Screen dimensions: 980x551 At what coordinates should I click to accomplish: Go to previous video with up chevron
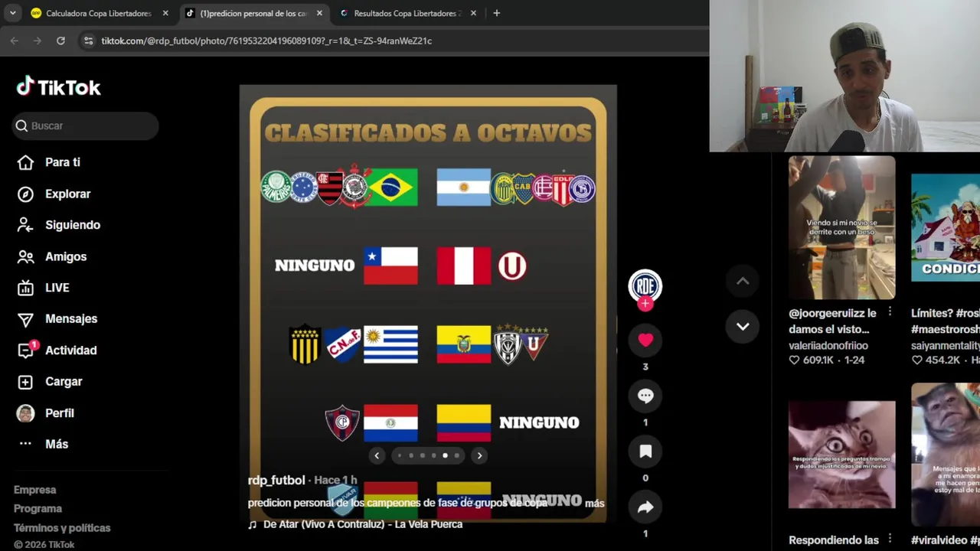click(743, 281)
